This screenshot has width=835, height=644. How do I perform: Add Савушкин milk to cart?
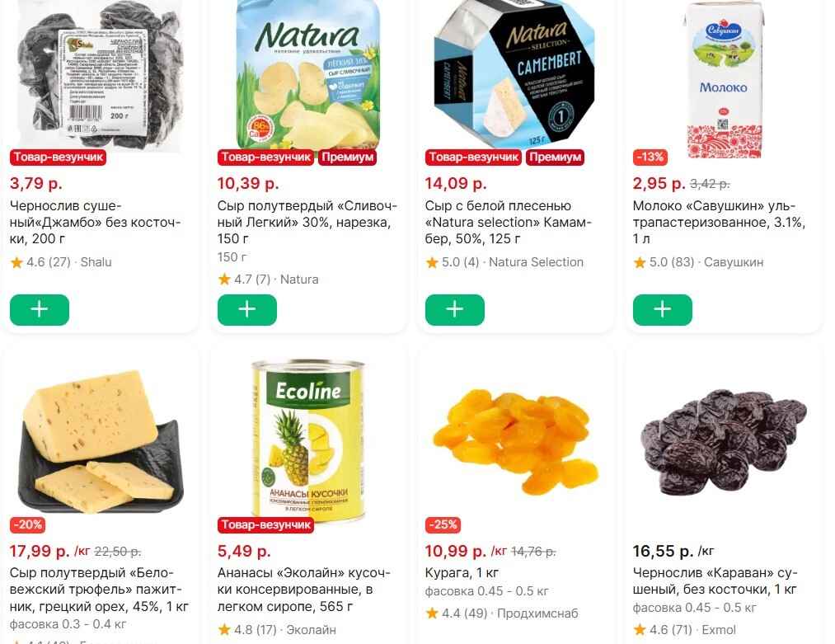(663, 309)
